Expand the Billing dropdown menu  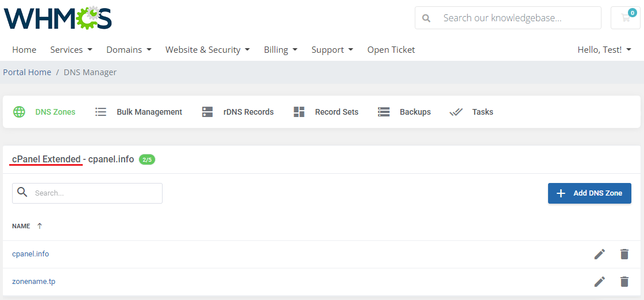point(280,49)
